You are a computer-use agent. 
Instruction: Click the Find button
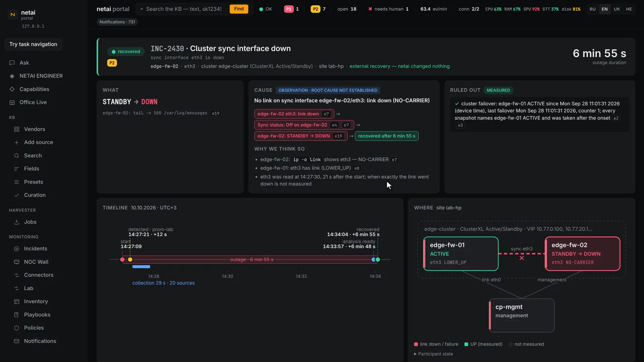coord(239,9)
